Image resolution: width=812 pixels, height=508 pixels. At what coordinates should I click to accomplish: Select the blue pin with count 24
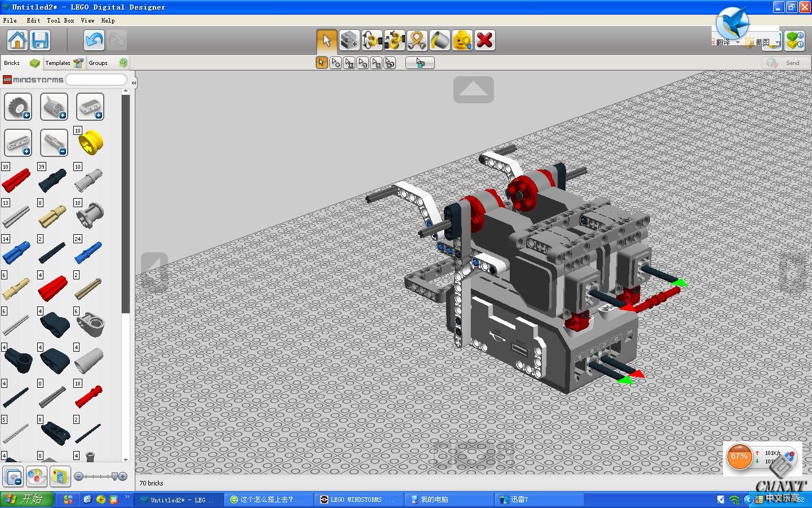[89, 252]
